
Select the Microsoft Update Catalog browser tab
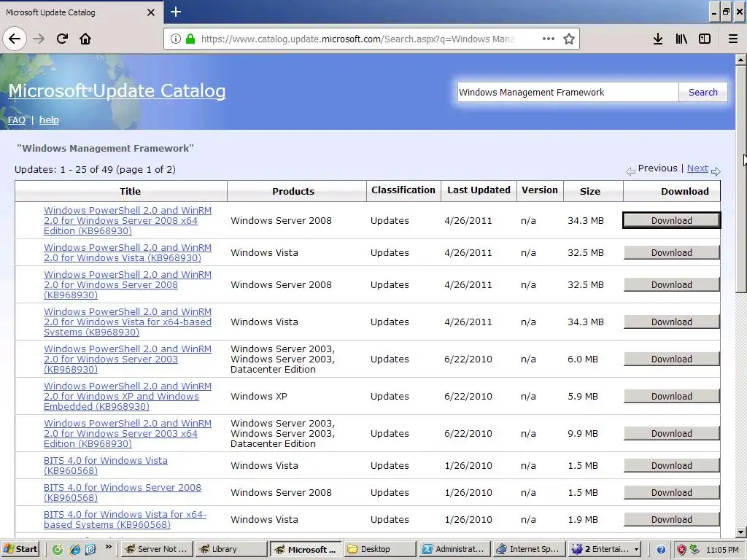coord(81,12)
